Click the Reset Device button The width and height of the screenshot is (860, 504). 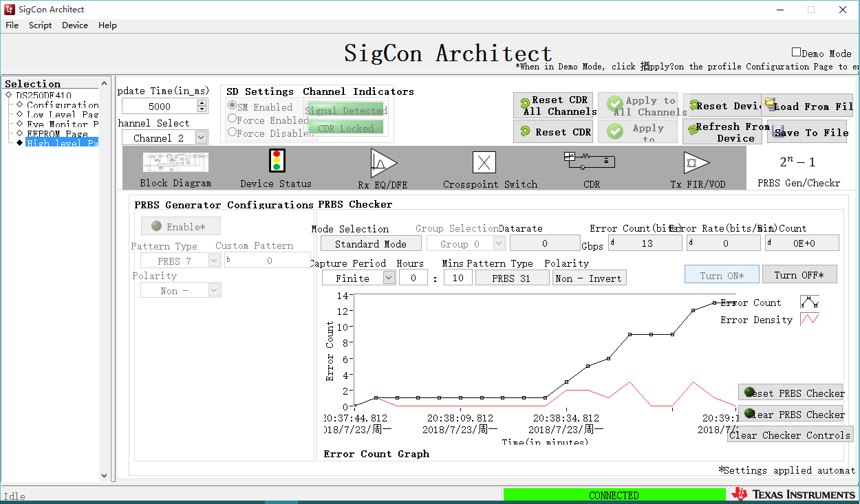(x=722, y=105)
